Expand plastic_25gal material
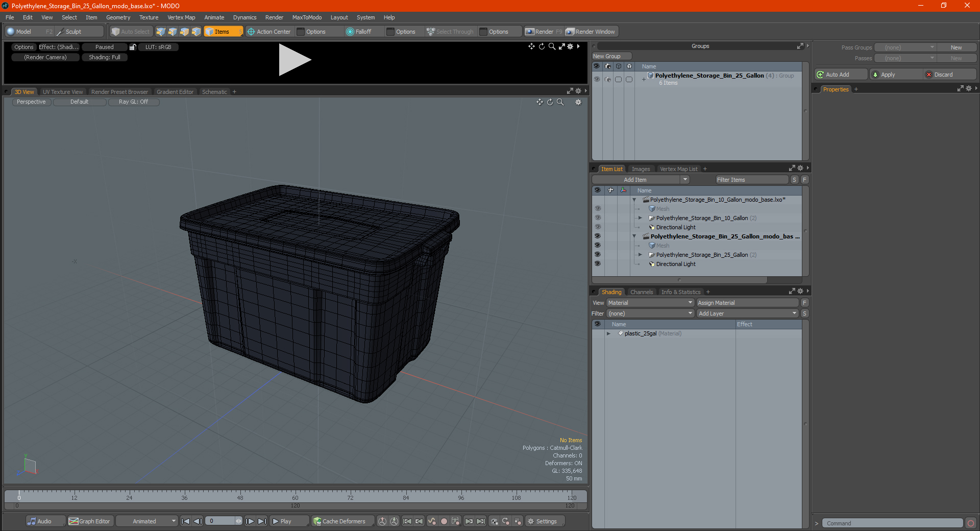The image size is (980, 531). pyautogui.click(x=608, y=333)
